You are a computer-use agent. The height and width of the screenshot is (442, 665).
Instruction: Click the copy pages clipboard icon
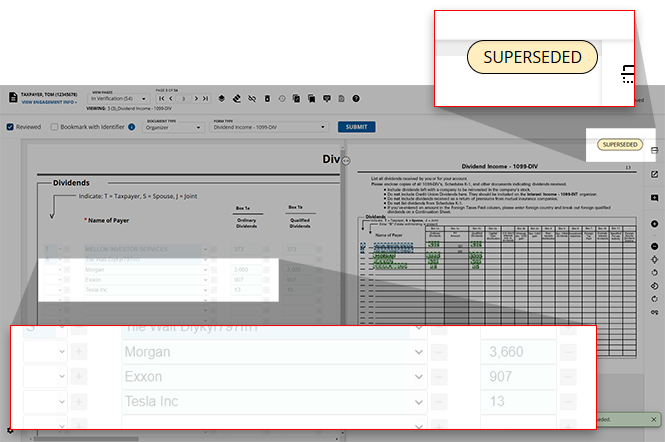296,98
